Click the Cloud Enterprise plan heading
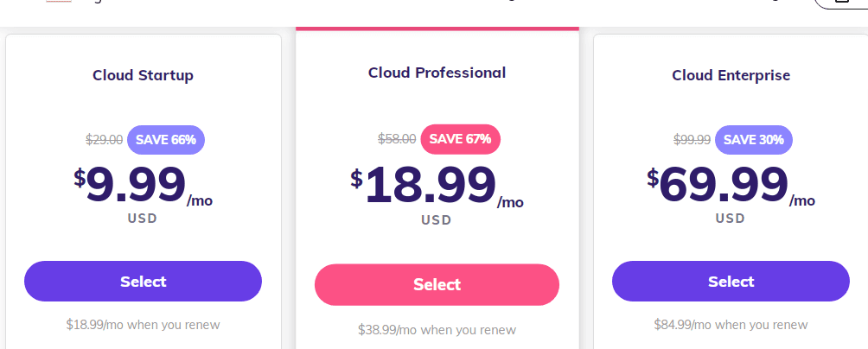The height and width of the screenshot is (349, 868). click(731, 75)
